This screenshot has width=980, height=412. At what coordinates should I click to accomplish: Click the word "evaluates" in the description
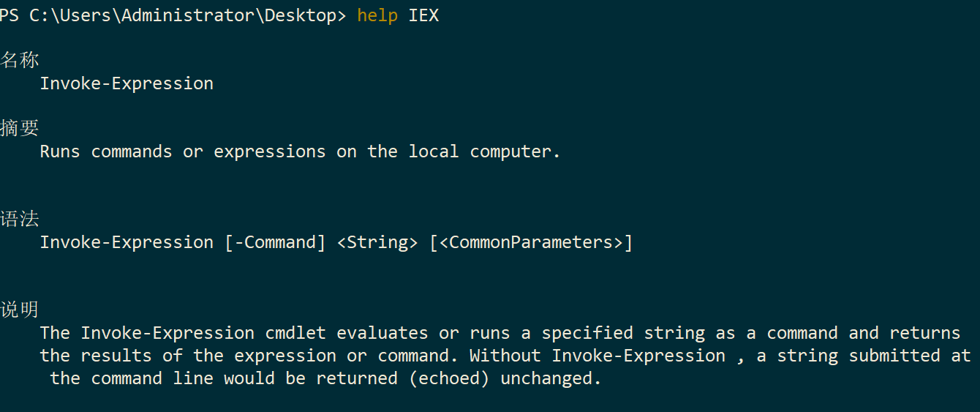(x=382, y=333)
